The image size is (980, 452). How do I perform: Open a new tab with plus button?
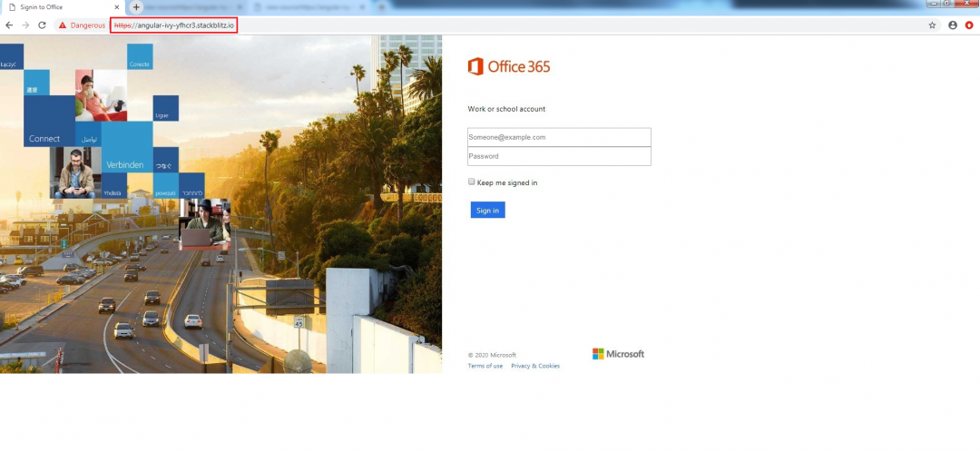click(x=136, y=7)
